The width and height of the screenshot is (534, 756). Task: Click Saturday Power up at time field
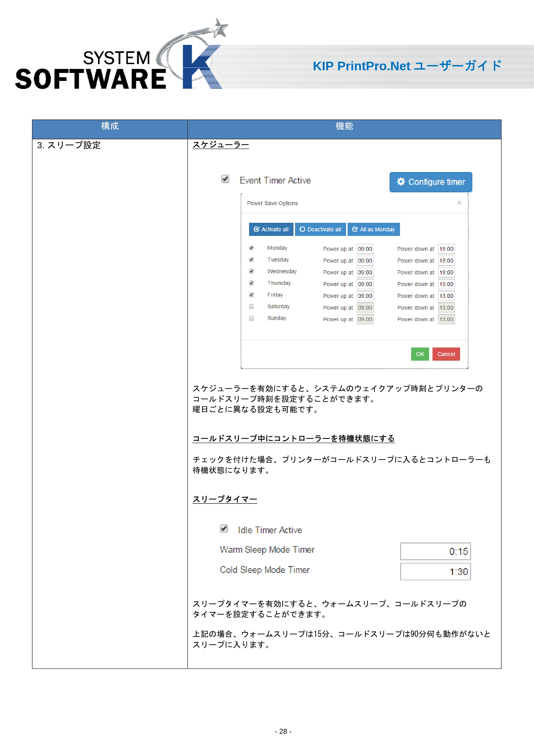click(x=365, y=307)
